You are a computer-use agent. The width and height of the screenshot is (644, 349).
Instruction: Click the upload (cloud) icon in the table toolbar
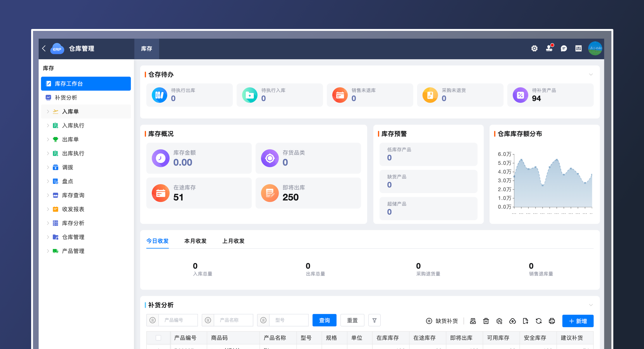tap(513, 321)
